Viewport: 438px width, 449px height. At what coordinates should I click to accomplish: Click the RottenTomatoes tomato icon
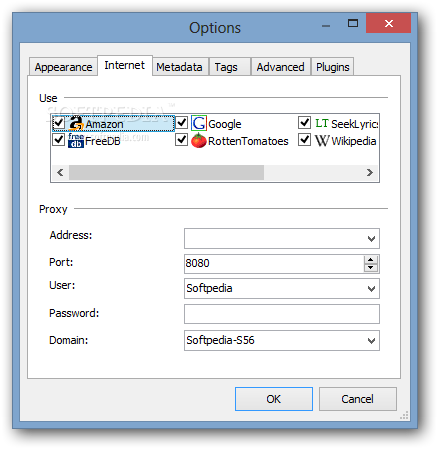click(x=199, y=140)
